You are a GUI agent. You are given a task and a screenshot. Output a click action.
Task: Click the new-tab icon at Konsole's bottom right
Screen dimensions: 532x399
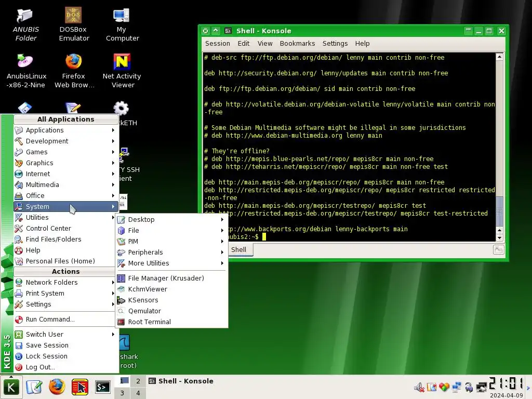[x=498, y=250]
